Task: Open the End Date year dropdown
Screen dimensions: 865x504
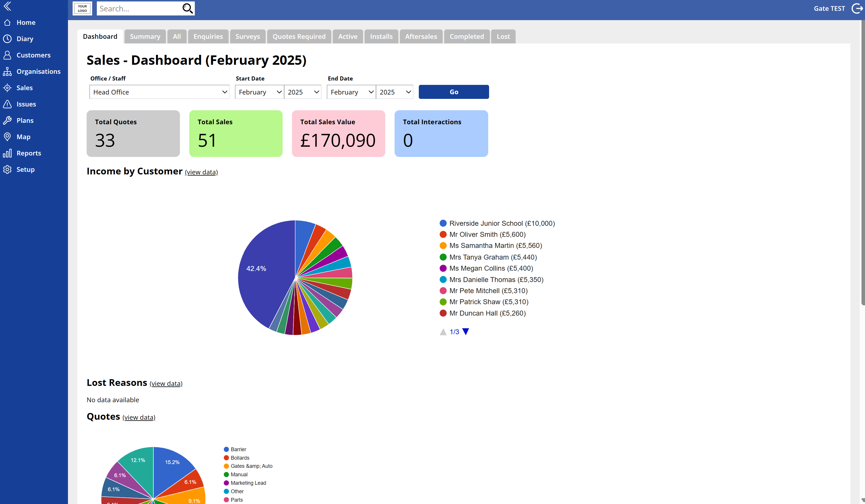Action: pos(394,92)
